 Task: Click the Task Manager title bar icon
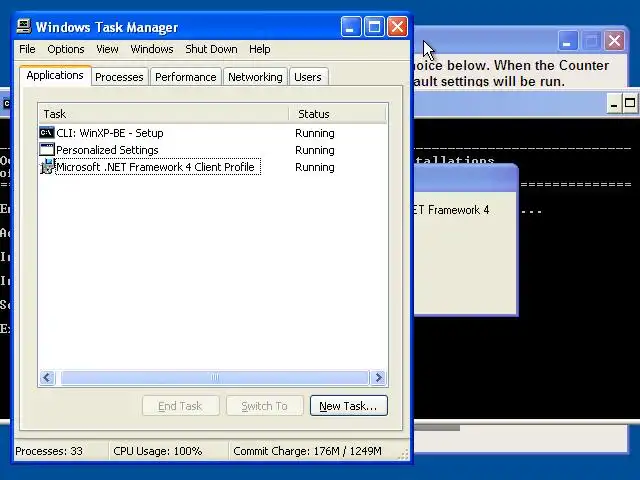[24, 27]
